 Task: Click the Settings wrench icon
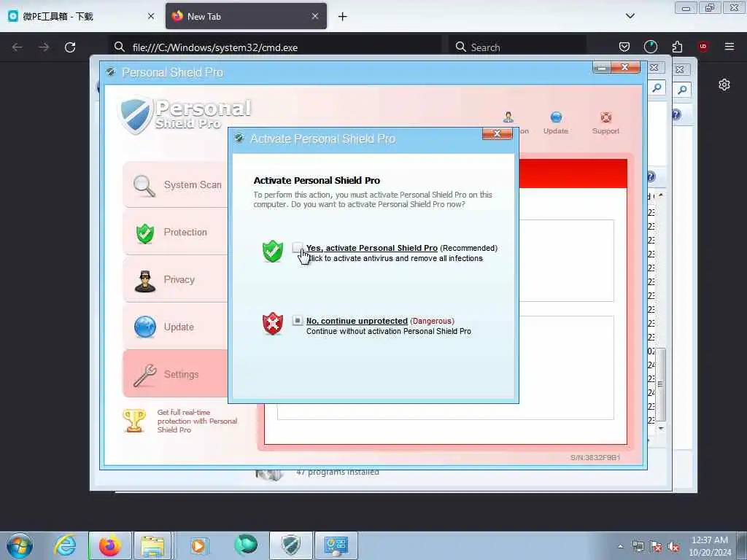click(145, 376)
